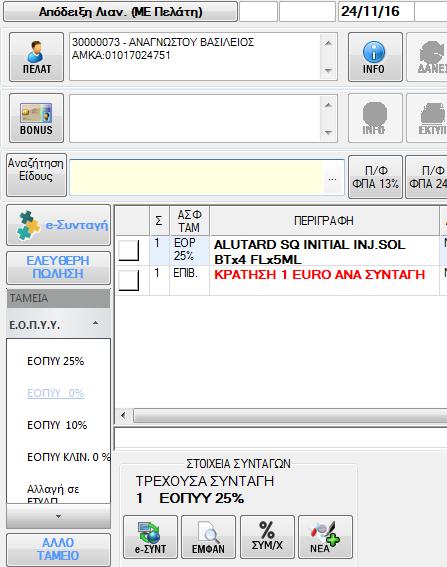
Task: Create new prescription with ΝΕΑ button
Action: coord(325,537)
